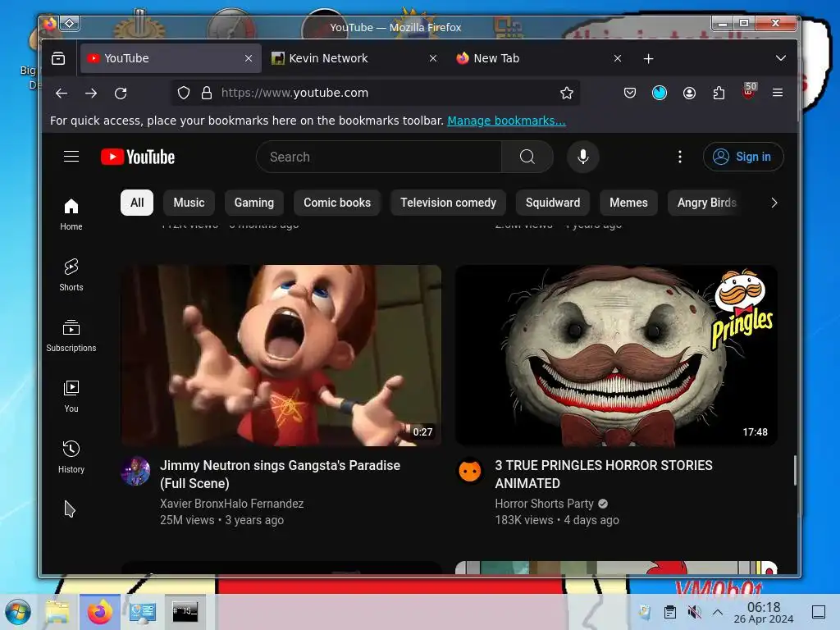840x630 pixels.
Task: Go back using Firefox back arrow
Action: point(62,94)
